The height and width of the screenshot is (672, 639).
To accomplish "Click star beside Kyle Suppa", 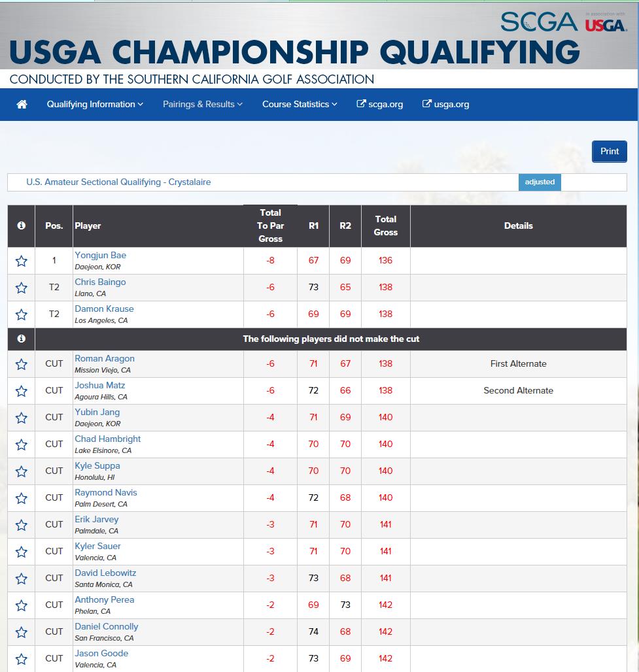I will [x=22, y=471].
